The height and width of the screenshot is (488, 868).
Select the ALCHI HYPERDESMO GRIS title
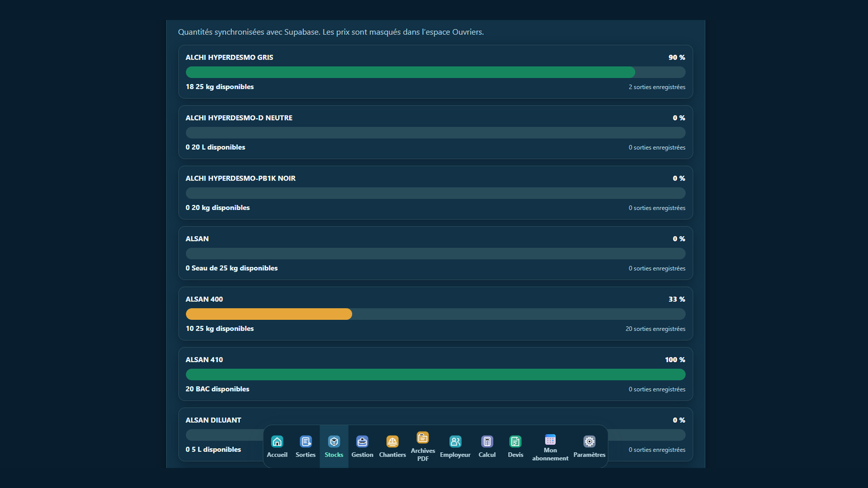pos(229,57)
